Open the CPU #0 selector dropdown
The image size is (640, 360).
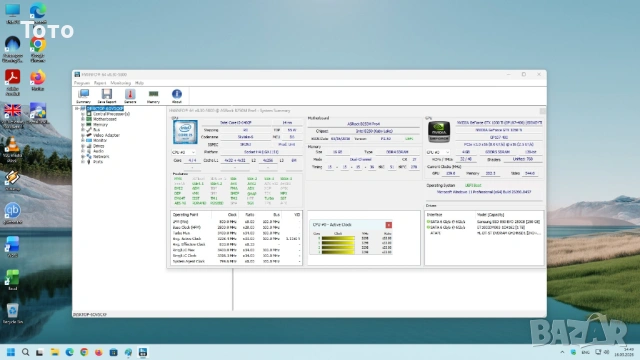pos(184,152)
